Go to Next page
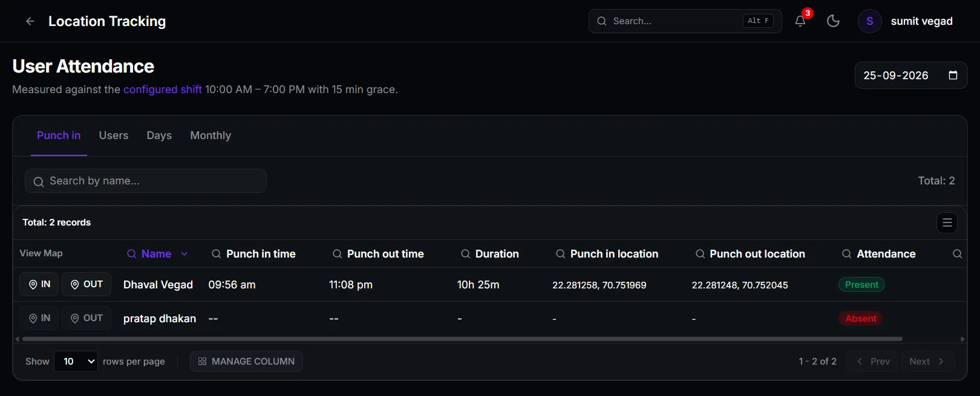The image size is (980, 396). tap(927, 362)
